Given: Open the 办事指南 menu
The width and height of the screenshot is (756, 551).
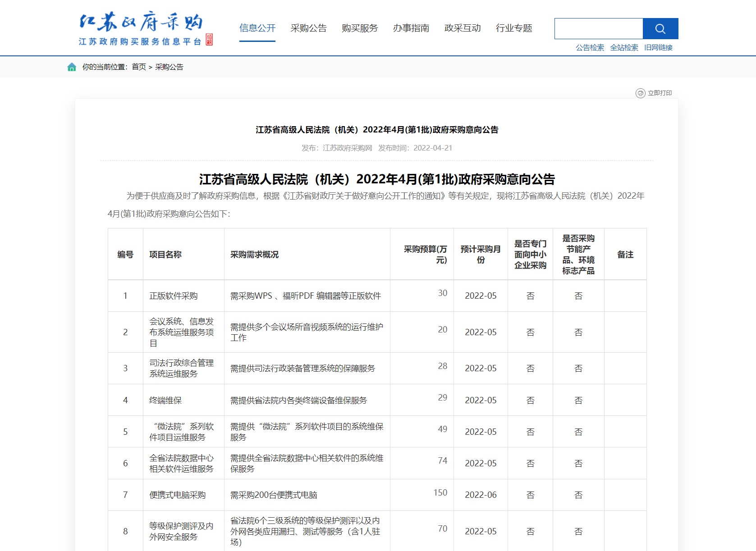Looking at the screenshot, I should [411, 28].
